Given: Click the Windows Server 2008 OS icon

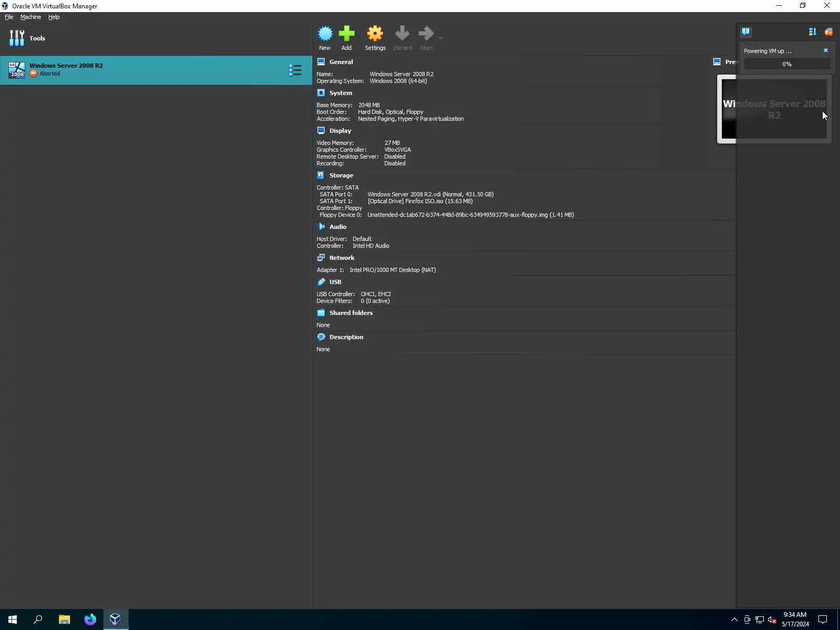Looking at the screenshot, I should (17, 70).
